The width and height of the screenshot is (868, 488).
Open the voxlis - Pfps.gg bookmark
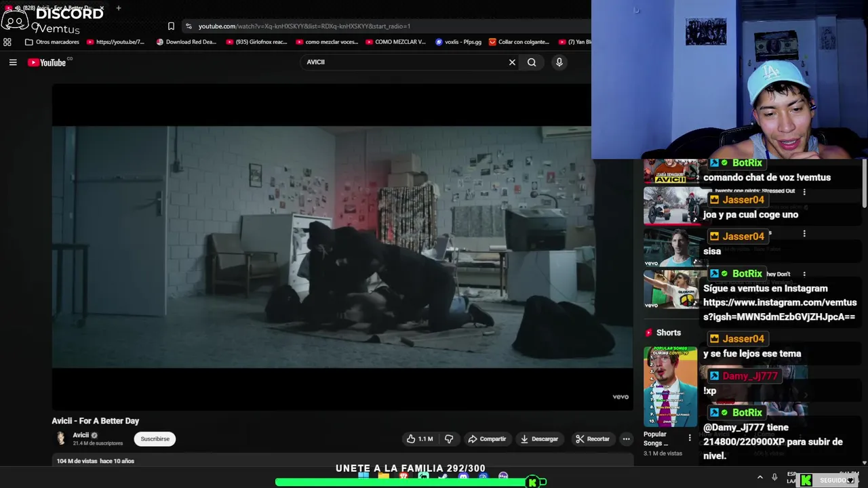[458, 42]
